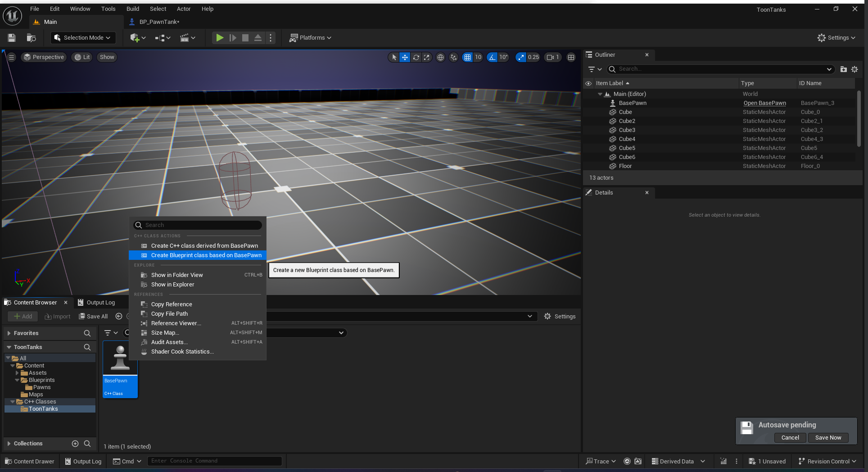Viewport: 868px width, 472px height.
Task: Select the BasePawn C++ class thumbnail
Action: [x=120, y=369]
